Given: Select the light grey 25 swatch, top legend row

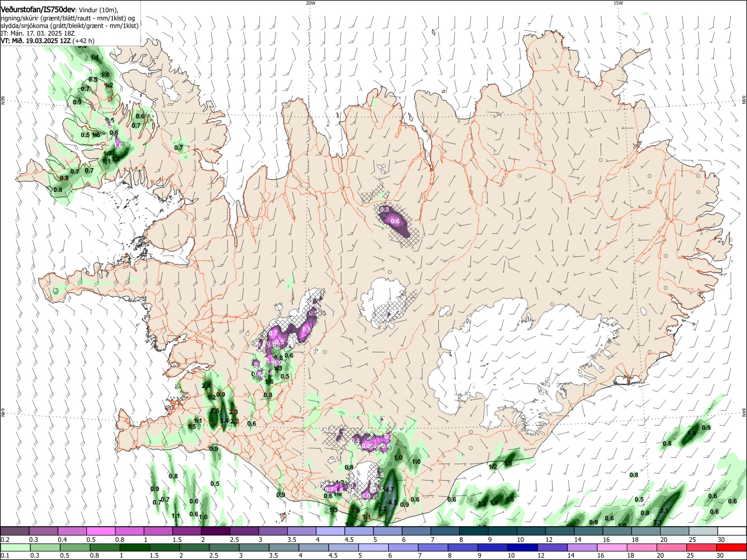Looking at the screenshot, I should 703,531.
